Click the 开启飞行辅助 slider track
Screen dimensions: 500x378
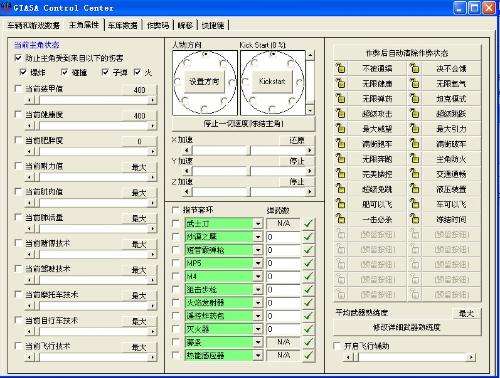click(410, 357)
